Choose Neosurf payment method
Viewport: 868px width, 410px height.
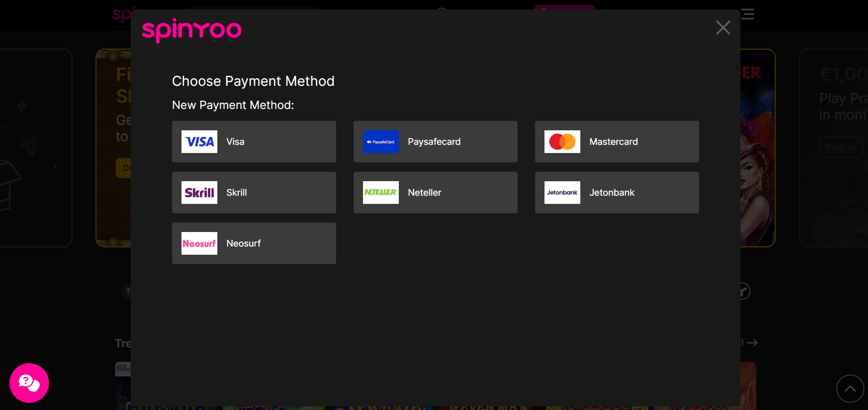(x=254, y=243)
